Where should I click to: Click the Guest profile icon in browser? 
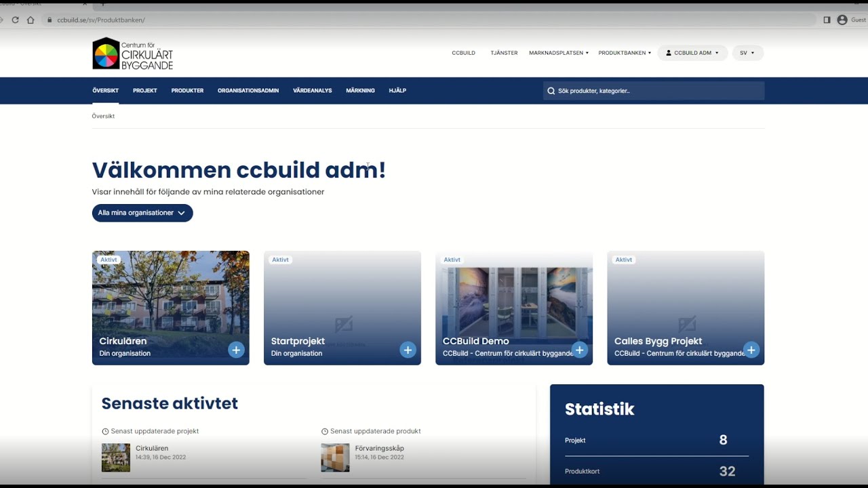842,20
